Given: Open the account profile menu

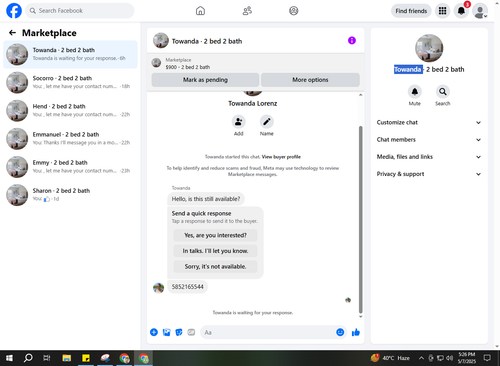Looking at the screenshot, I should (x=480, y=11).
